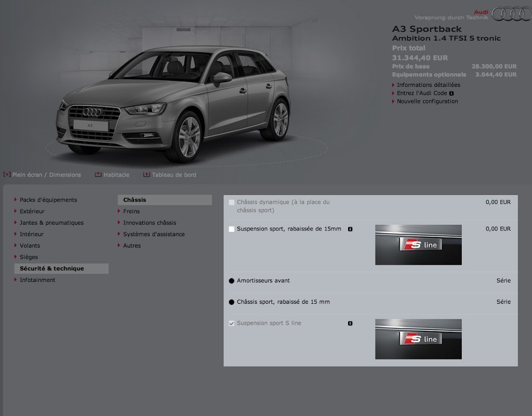The width and height of the screenshot is (532, 416).
Task: Open info icon next to Entrez l'Audi Code
Action: pos(451,94)
